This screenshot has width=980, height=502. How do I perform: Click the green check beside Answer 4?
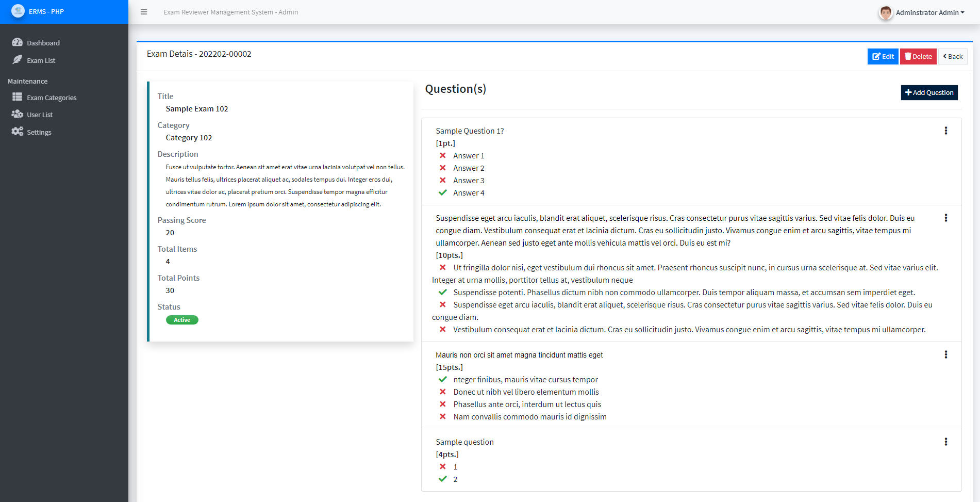[443, 193]
